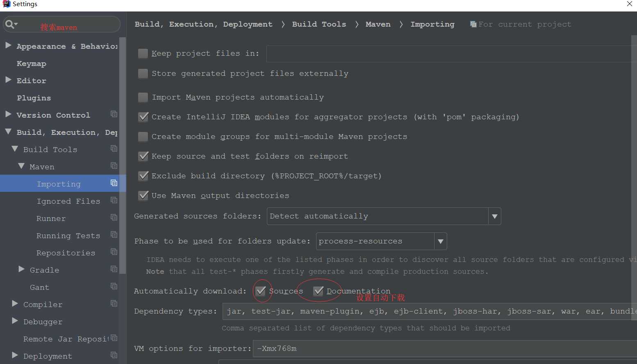Expand the Debugger tree node
The width and height of the screenshot is (637, 364).
pos(15,321)
